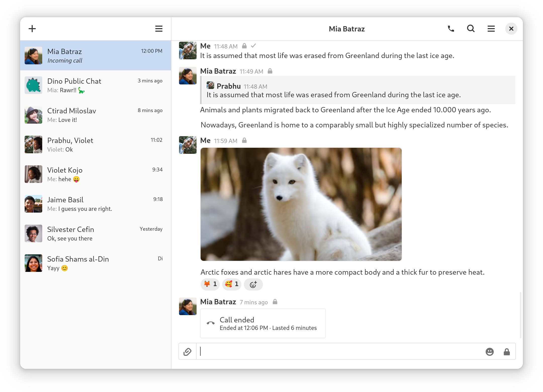
Task: Open the arctic fox photo
Action: point(301,204)
